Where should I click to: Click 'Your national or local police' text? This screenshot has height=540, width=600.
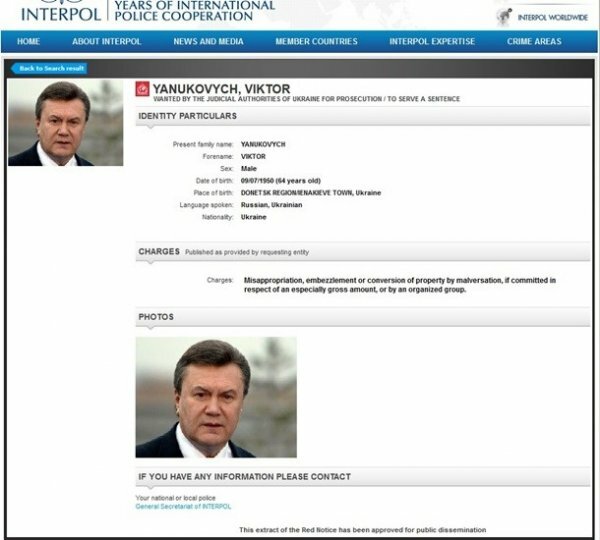pos(176,498)
